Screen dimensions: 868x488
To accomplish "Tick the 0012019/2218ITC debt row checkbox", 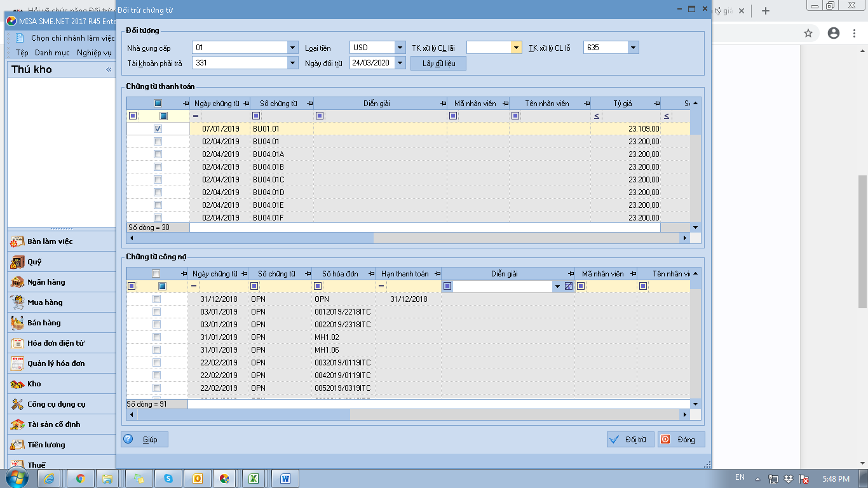I will coord(156,311).
